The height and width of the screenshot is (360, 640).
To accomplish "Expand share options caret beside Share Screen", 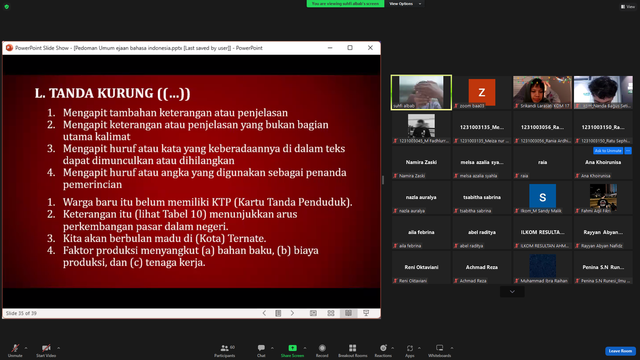I will coord(305,348).
